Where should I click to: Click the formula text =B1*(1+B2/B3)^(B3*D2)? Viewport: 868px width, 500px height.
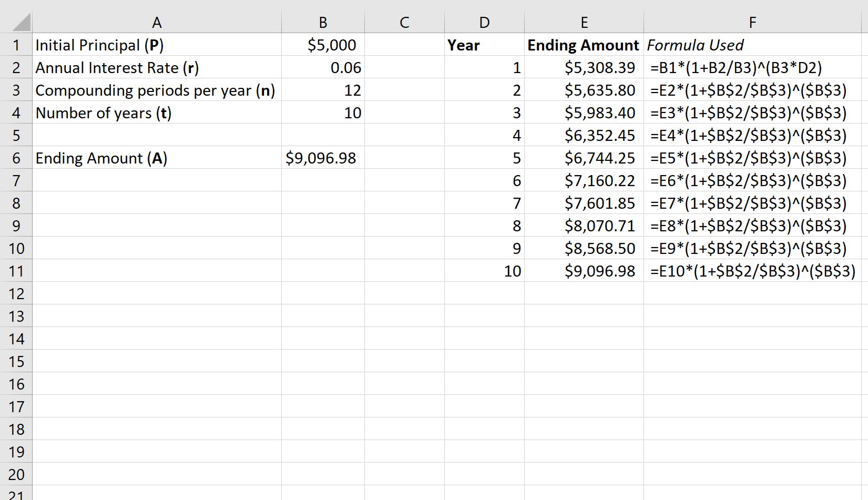[736, 68]
